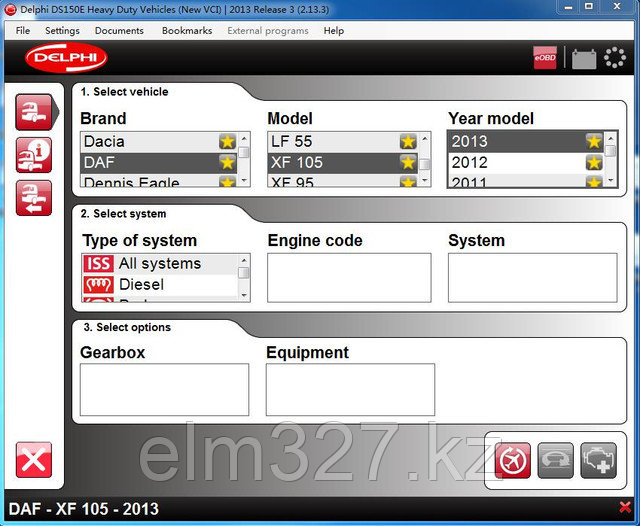Select XF 105 in the Model list
Viewport: 640px width, 526px height.
tap(343, 163)
